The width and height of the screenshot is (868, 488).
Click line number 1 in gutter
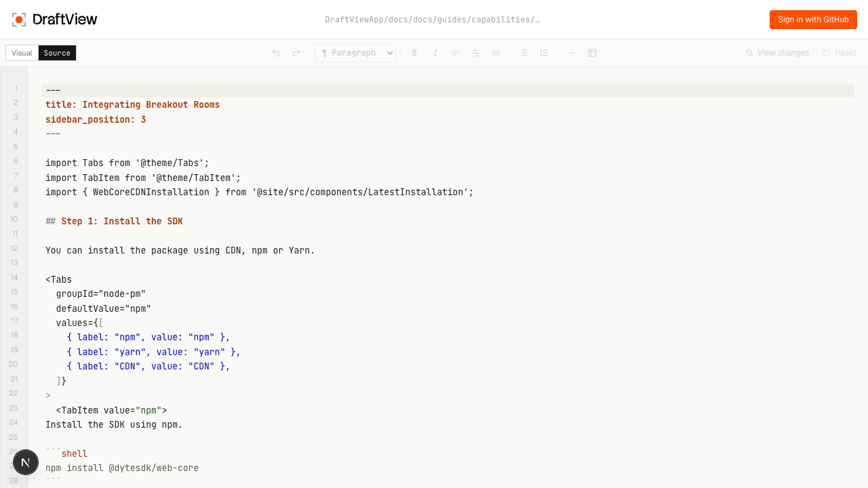(x=16, y=89)
